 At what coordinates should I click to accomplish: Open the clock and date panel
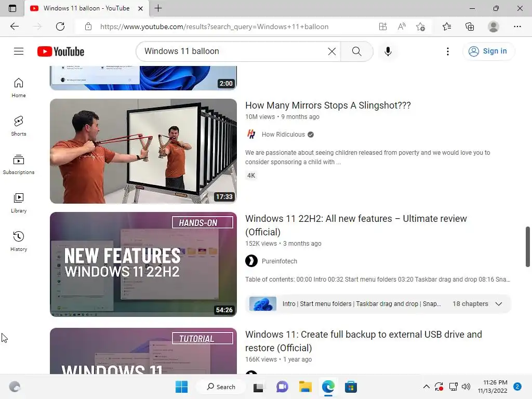[x=493, y=387]
